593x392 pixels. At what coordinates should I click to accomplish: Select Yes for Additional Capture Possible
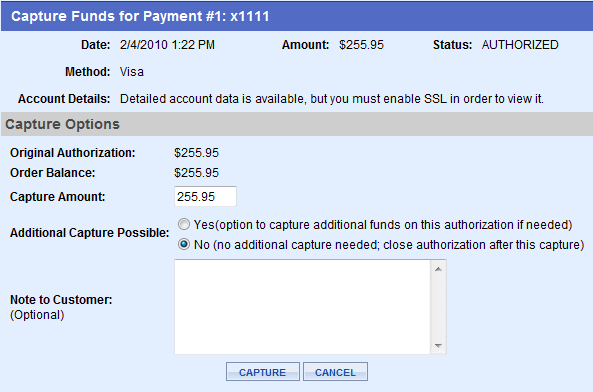coord(184,225)
